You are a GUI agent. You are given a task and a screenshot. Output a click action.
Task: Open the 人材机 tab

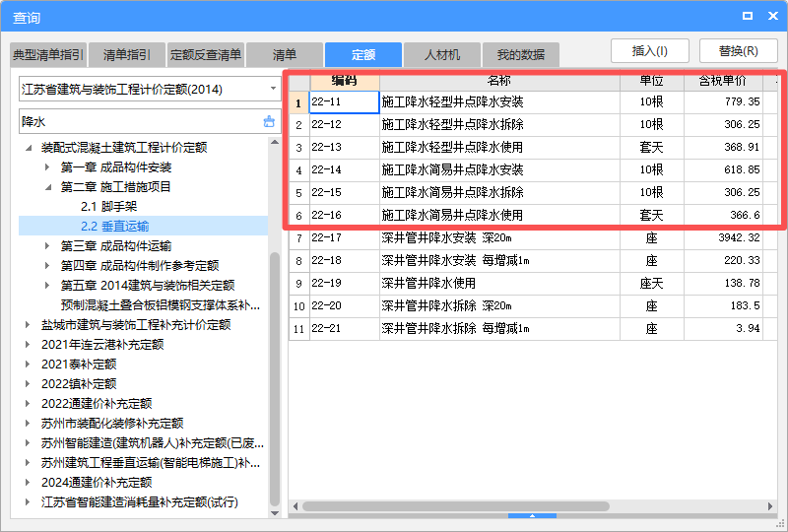[441, 55]
